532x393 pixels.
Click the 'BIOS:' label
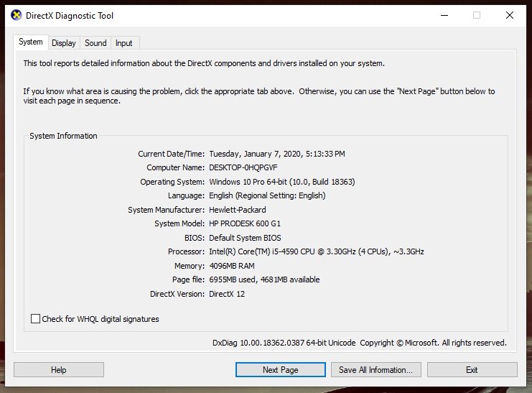pos(195,238)
